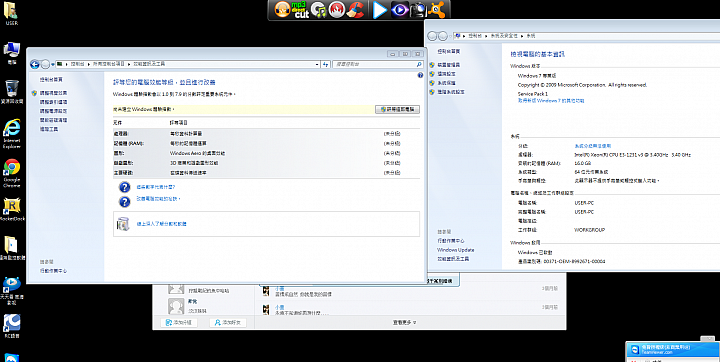
Task: Refresh the Performance Information address bar
Action: (326, 64)
